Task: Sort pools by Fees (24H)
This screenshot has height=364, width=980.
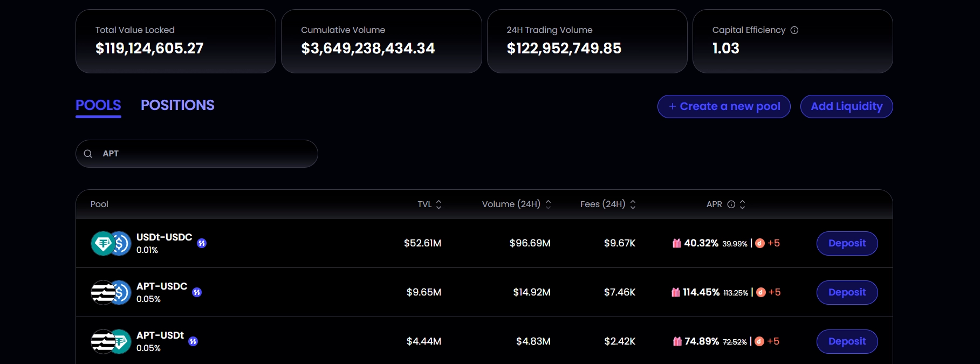Action: [x=633, y=204]
